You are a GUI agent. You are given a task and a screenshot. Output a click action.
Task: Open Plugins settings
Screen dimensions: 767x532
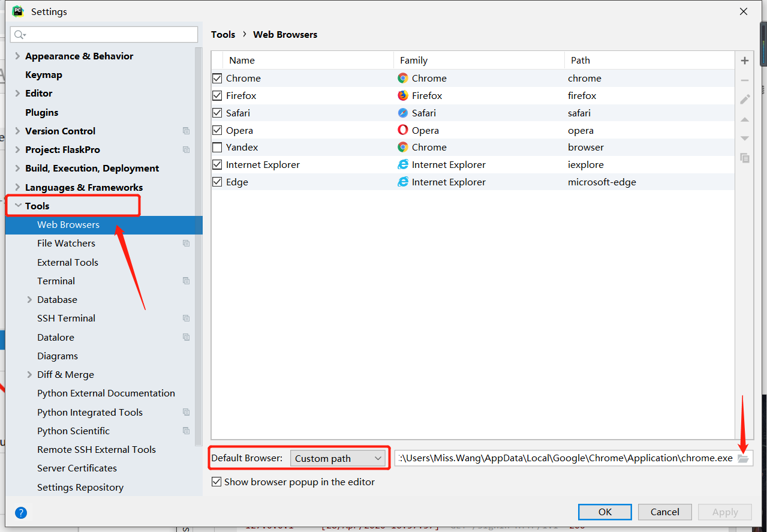coord(41,112)
